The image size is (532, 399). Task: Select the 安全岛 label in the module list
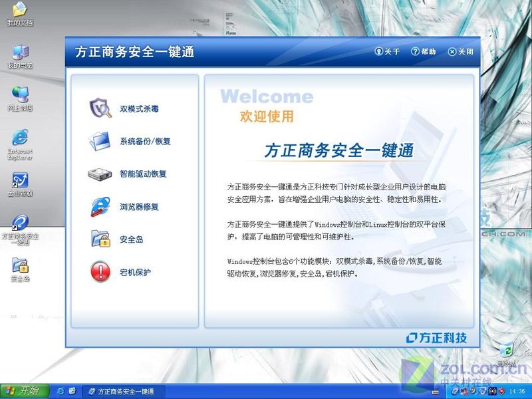132,239
